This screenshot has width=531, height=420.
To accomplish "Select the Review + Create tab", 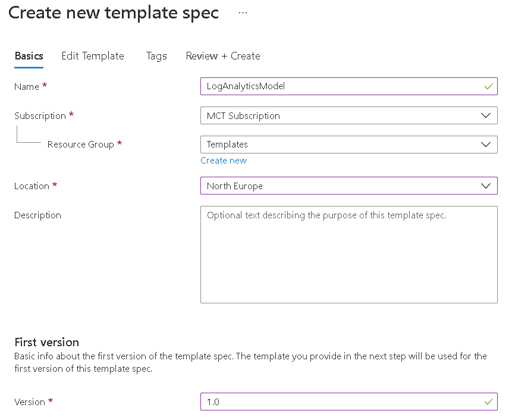I will (223, 56).
